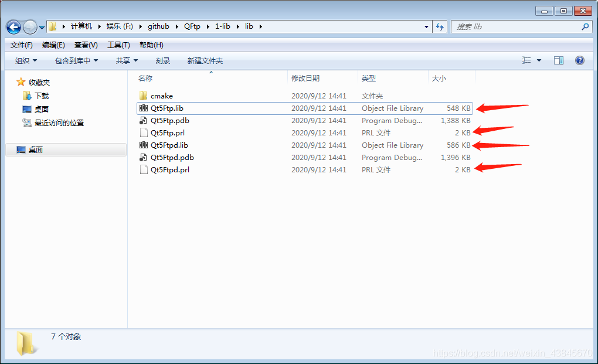Screen dimensions: 598x364
Task: Expand the arrow after QFtp in path
Action: pyautogui.click(x=208, y=26)
